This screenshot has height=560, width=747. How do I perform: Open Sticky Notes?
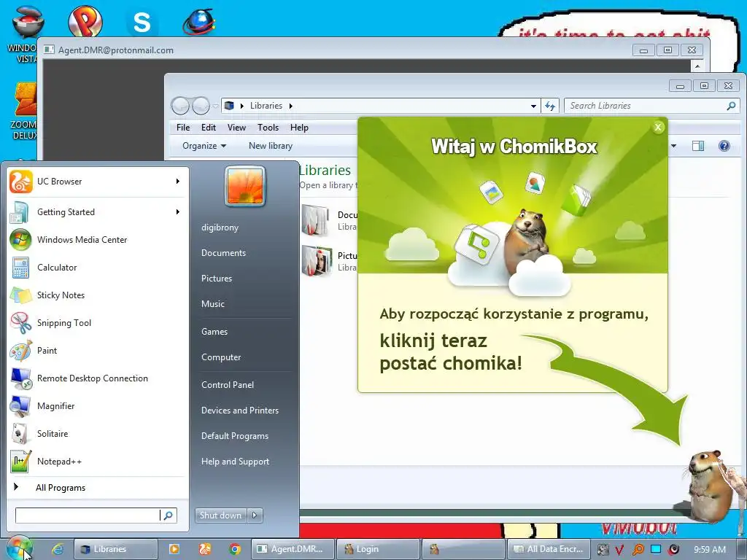point(98,295)
